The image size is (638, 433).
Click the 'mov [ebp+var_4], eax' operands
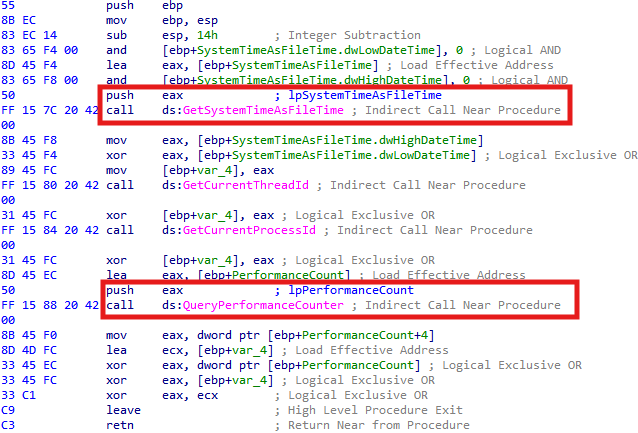click(218, 171)
